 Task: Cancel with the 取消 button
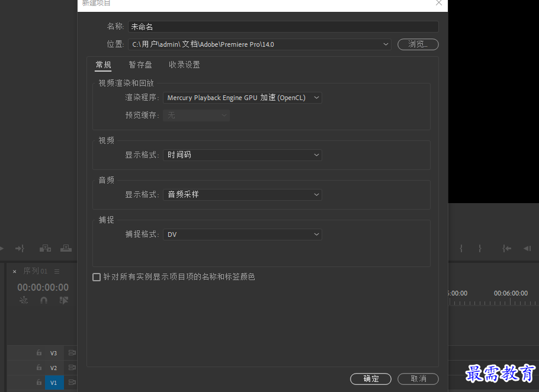(418, 378)
